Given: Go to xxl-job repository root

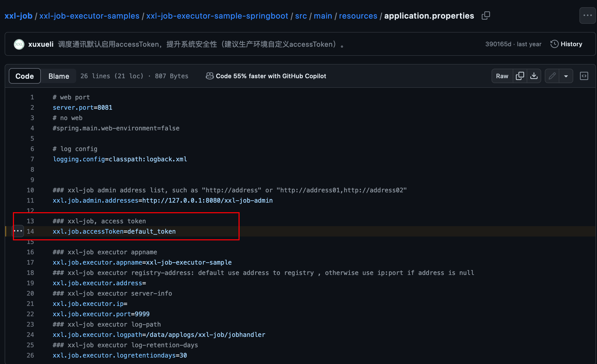Looking at the screenshot, I should click(x=19, y=16).
